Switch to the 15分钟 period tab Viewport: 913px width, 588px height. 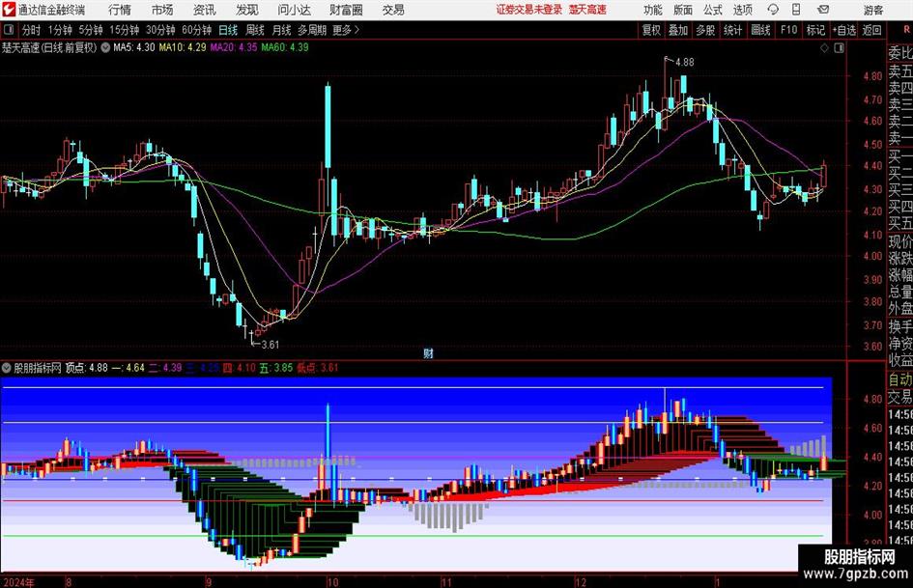coord(125,30)
